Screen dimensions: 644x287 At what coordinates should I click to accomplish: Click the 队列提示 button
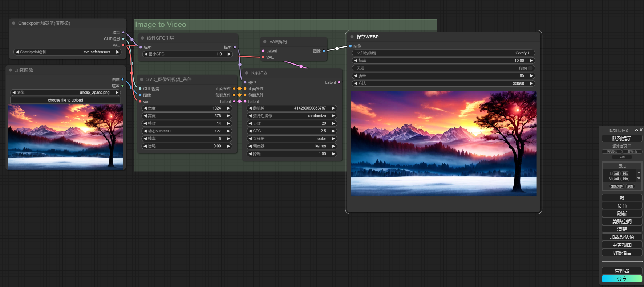(x=622, y=139)
